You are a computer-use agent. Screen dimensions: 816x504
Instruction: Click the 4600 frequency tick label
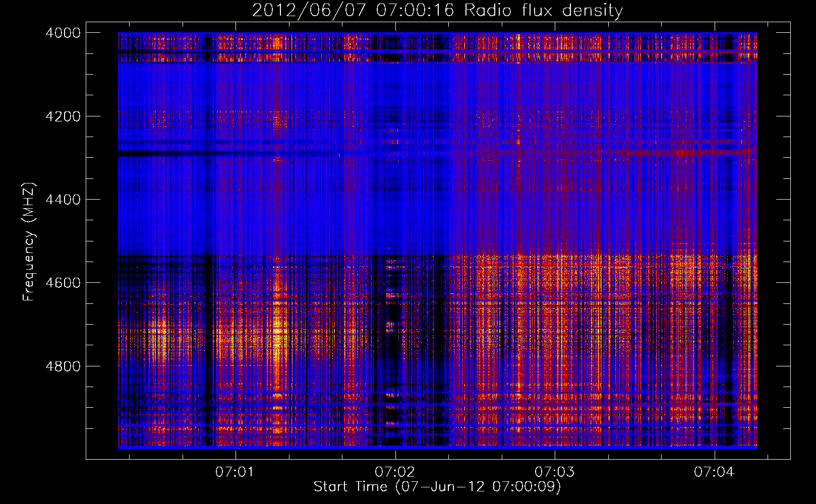point(63,283)
